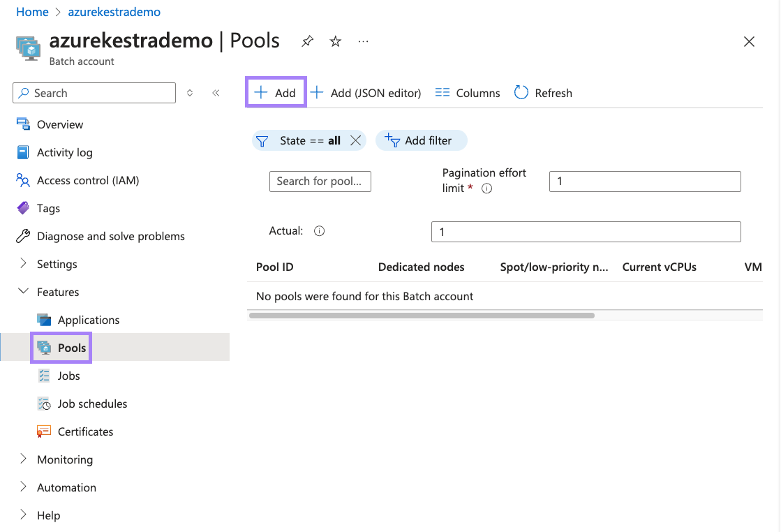Viewport: 781px width, 532px height.
Task: Select Overview in the sidebar menu
Action: point(58,124)
